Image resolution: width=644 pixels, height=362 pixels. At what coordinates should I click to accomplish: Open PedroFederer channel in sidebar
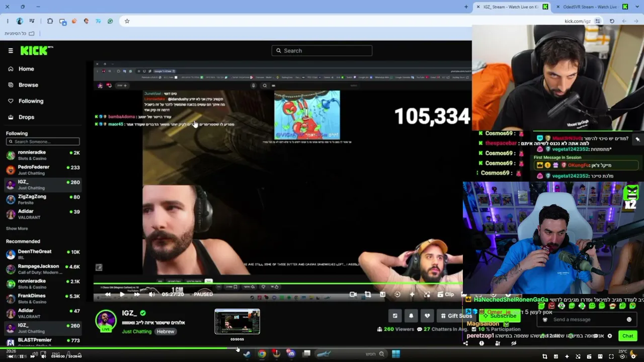coord(43,170)
